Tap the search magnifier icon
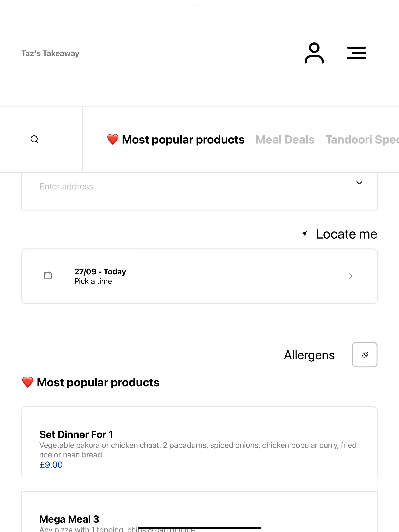This screenshot has height=532, width=399. pyautogui.click(x=34, y=139)
